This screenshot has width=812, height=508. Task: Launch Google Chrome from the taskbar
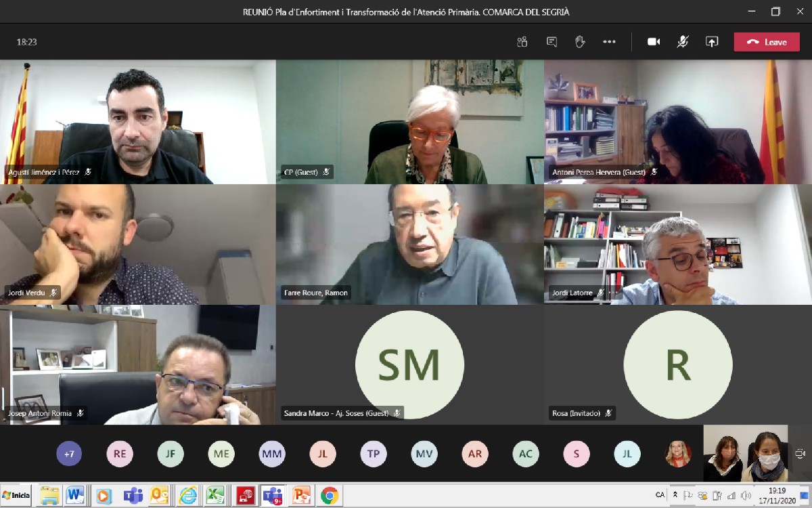pyautogui.click(x=330, y=496)
